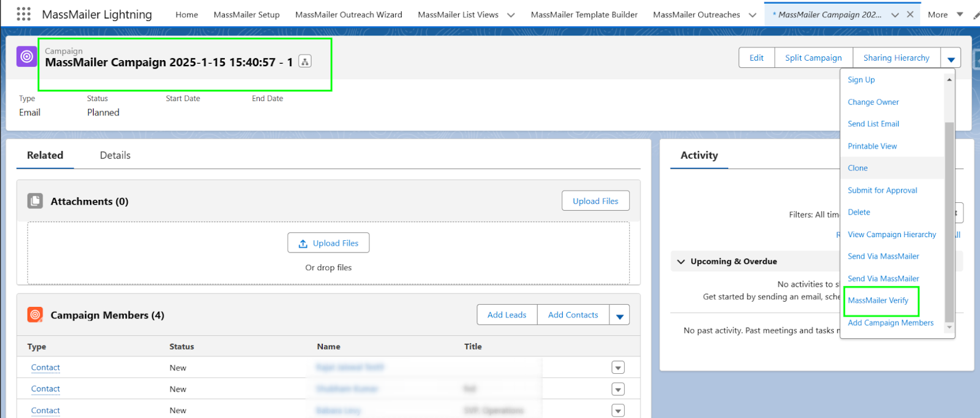Image resolution: width=980 pixels, height=418 pixels.
Task: Toggle the page actions dropdown arrow
Action: click(951, 58)
